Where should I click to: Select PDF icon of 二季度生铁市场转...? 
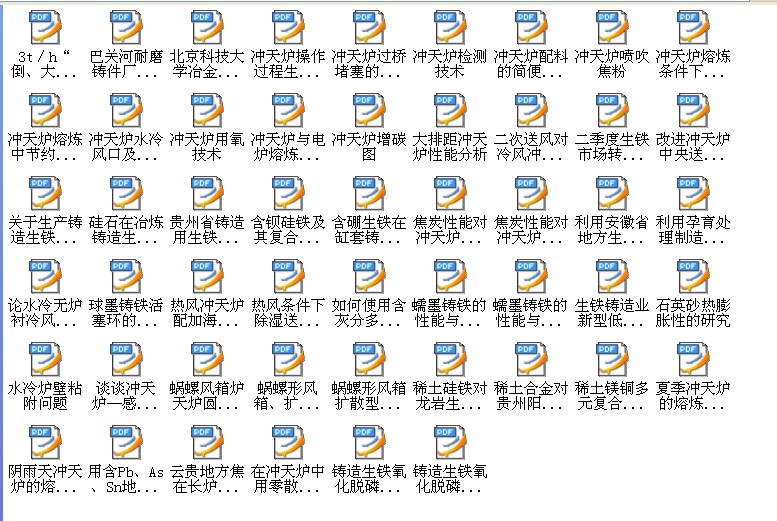612,110
